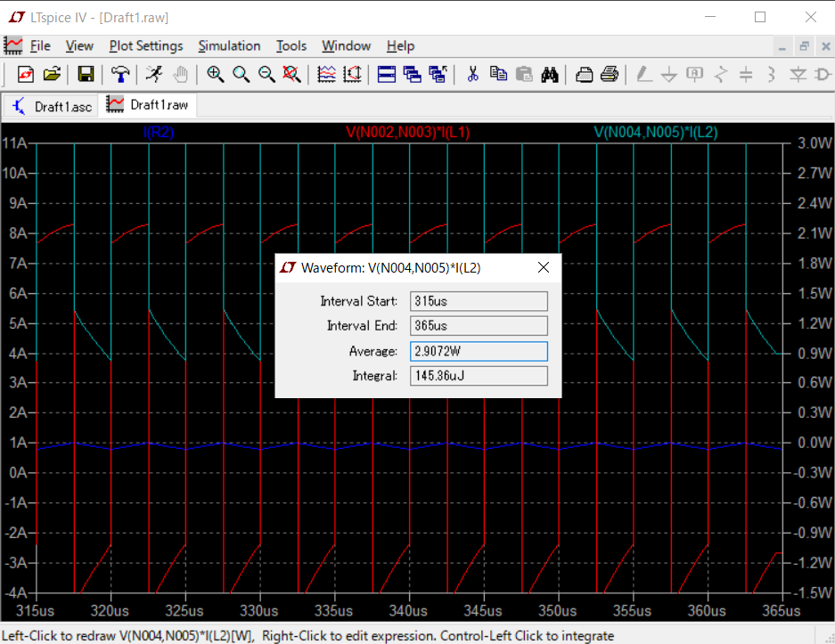Open the File menu
The height and width of the screenshot is (644, 835).
[40, 46]
